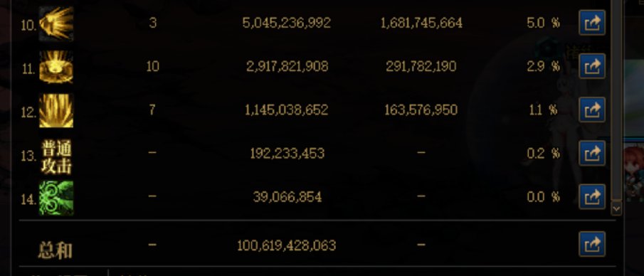The image size is (644, 276).
Task: Click share icon for skill row 12
Action: click(x=592, y=110)
